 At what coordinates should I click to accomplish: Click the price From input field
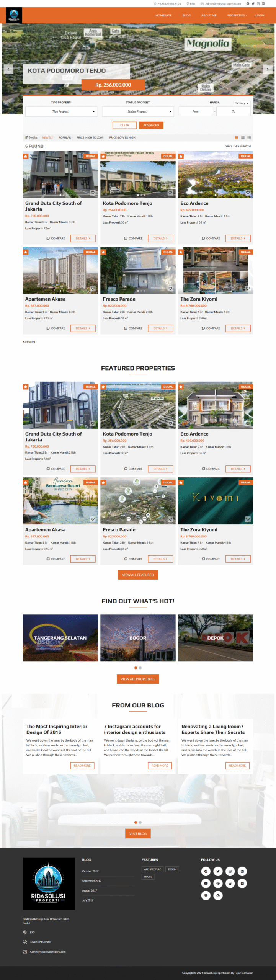196,111
